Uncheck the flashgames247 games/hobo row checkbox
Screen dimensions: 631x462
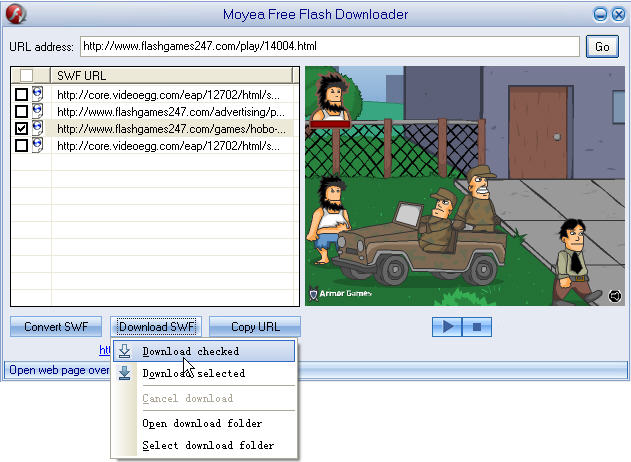click(x=21, y=128)
